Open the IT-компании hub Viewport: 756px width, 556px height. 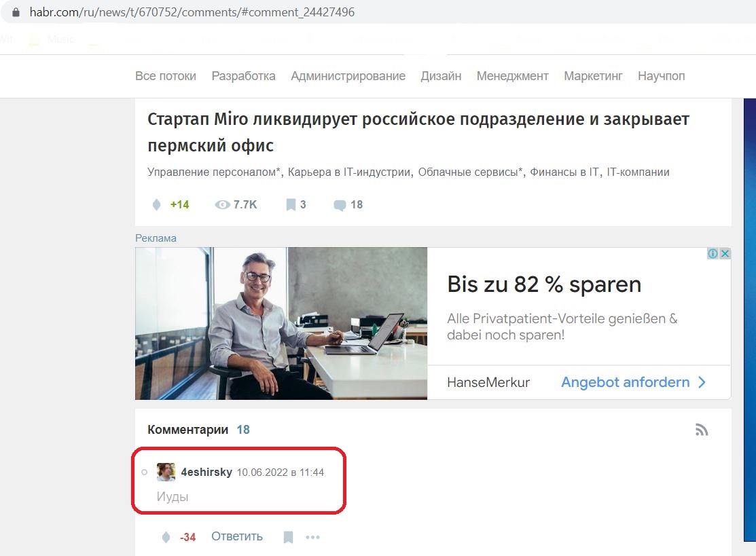point(638,172)
